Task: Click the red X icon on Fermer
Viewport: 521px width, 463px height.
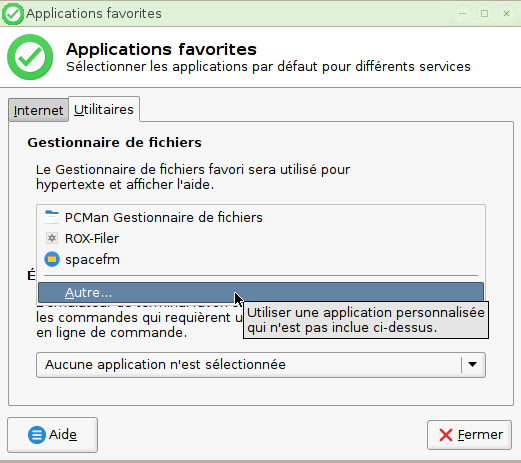Action: 446,435
